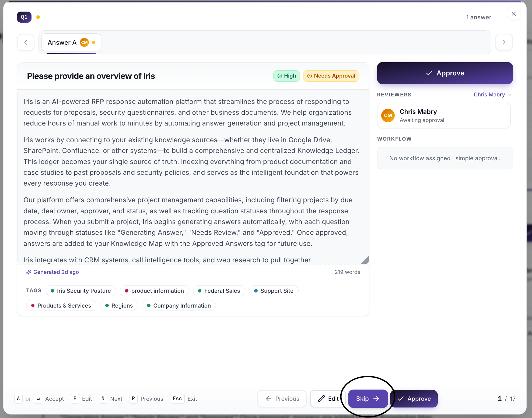Close the review dialog with the X
This screenshot has width=532, height=418.
[514, 14]
